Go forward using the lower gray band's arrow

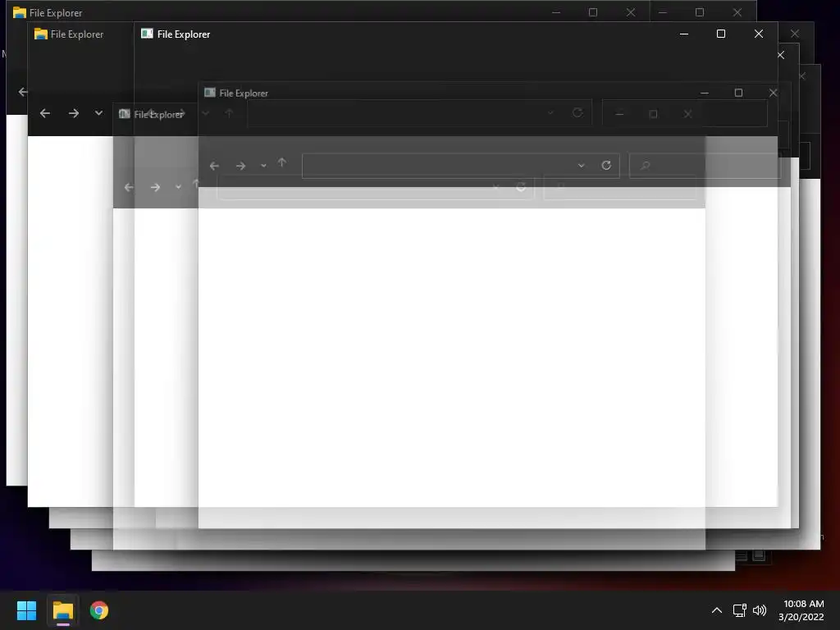(155, 187)
